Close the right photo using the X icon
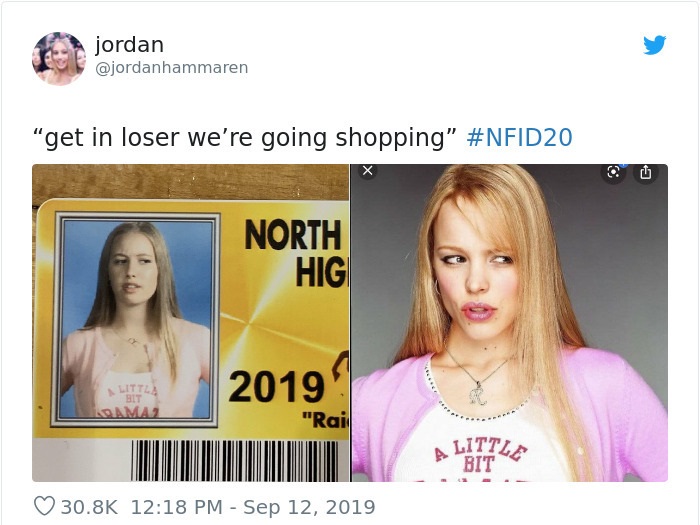 point(367,171)
